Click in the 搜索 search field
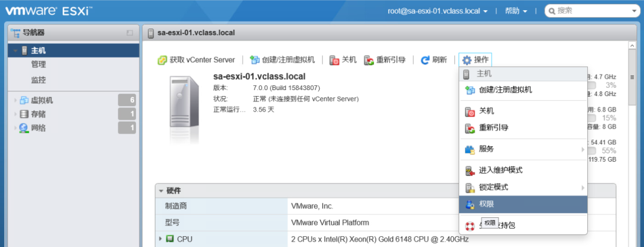The height and width of the screenshot is (247, 644). point(593,11)
